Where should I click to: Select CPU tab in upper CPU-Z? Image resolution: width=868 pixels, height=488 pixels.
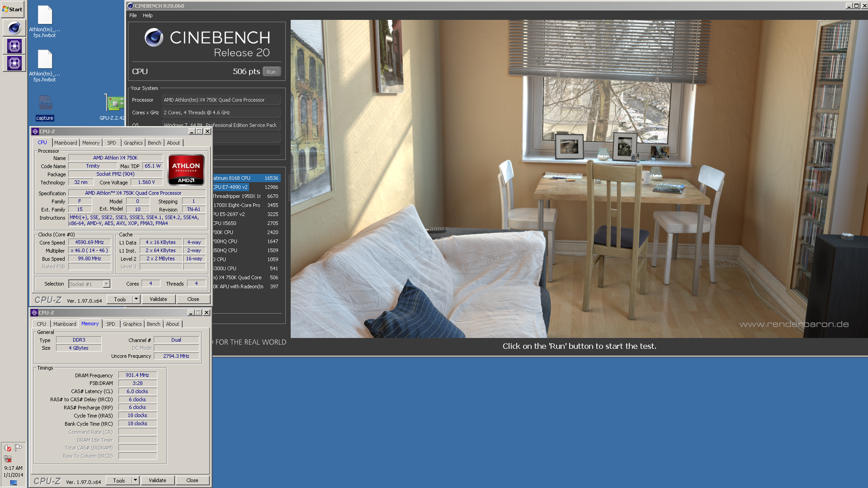pos(42,142)
